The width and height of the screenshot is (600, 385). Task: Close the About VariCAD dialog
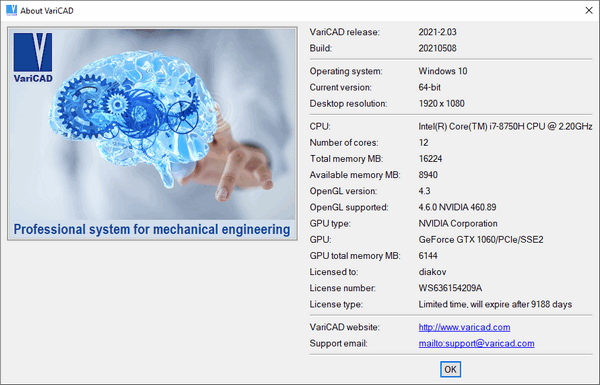point(589,10)
